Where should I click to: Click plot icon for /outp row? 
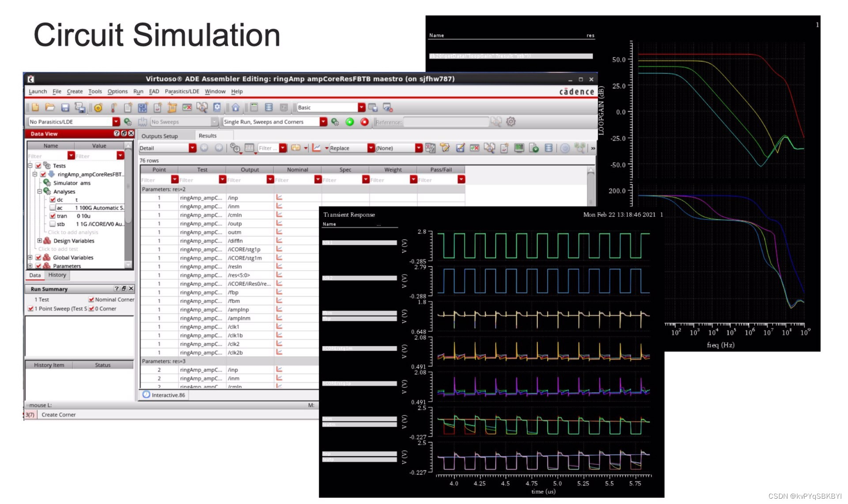click(x=279, y=223)
